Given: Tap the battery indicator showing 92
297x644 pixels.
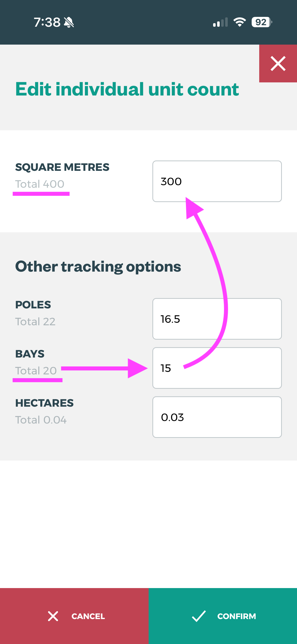Looking at the screenshot, I should coord(262,22).
